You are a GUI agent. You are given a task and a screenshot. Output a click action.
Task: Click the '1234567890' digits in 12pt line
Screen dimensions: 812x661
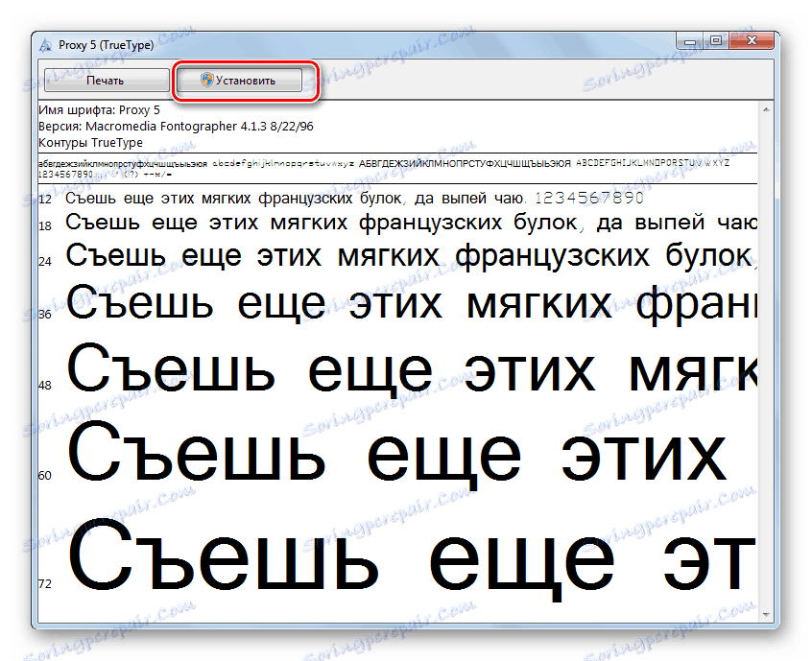588,199
